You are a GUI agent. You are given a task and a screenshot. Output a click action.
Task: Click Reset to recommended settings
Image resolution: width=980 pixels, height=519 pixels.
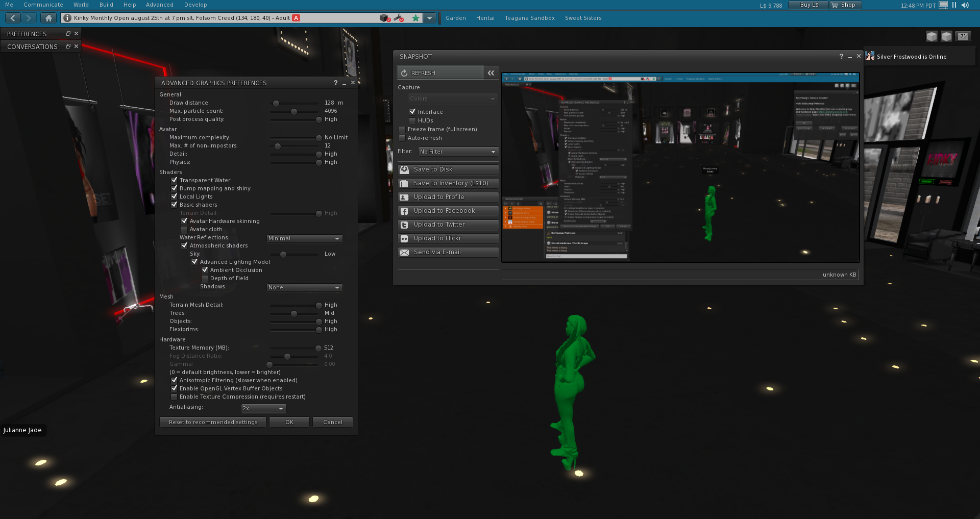coord(212,422)
